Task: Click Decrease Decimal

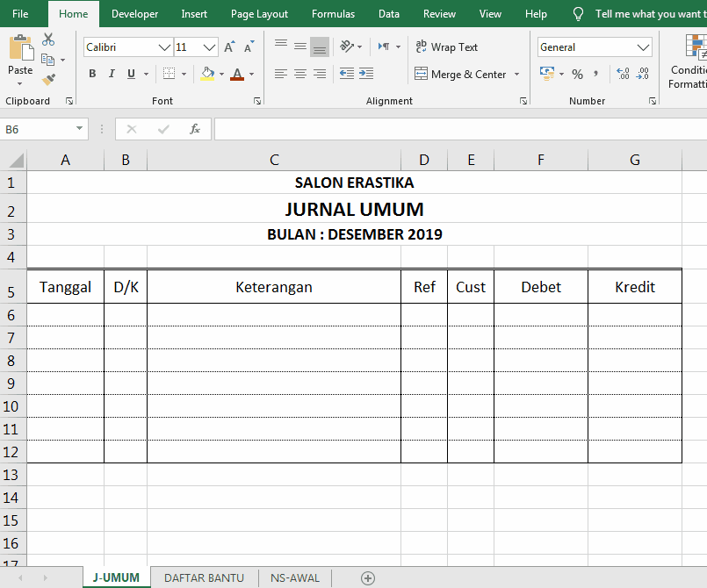Action: pyautogui.click(x=643, y=74)
